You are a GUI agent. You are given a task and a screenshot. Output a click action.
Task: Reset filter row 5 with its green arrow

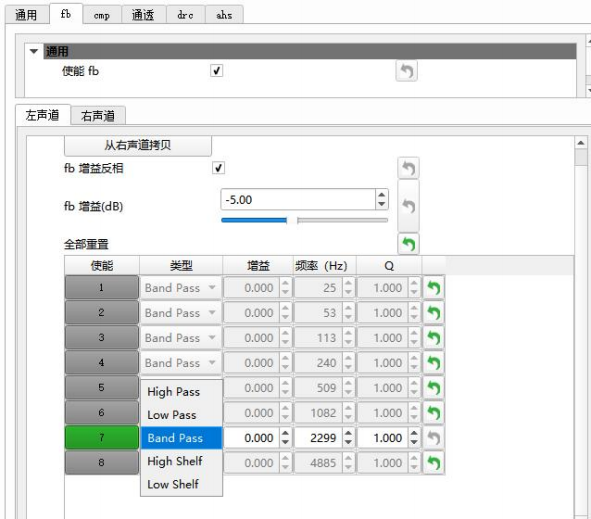tap(434, 388)
